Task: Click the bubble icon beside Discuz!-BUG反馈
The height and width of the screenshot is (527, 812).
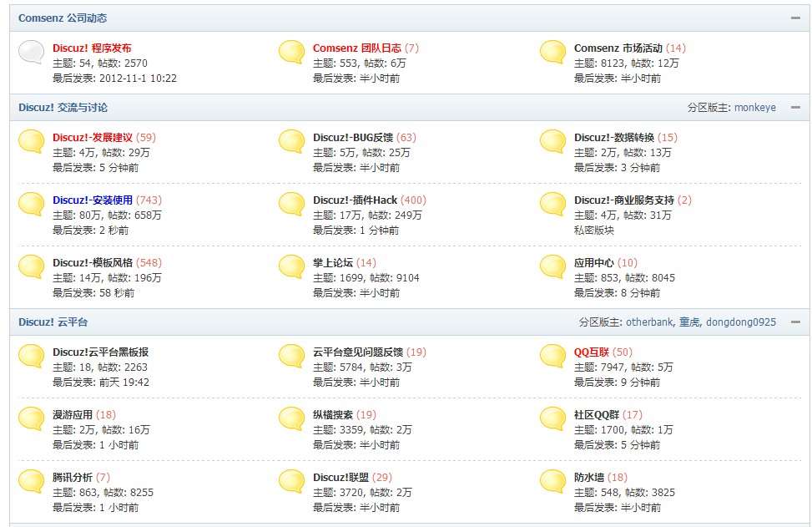Action: pos(291,141)
